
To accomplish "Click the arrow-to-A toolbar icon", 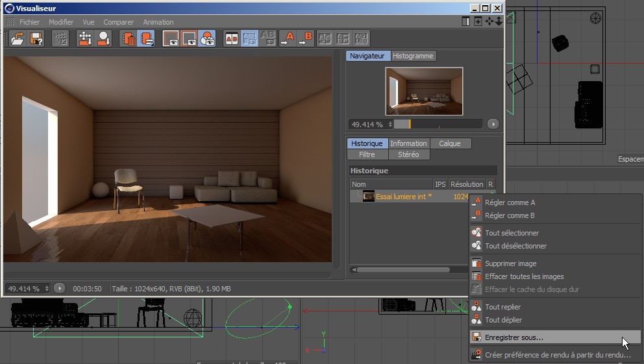I will click(287, 38).
